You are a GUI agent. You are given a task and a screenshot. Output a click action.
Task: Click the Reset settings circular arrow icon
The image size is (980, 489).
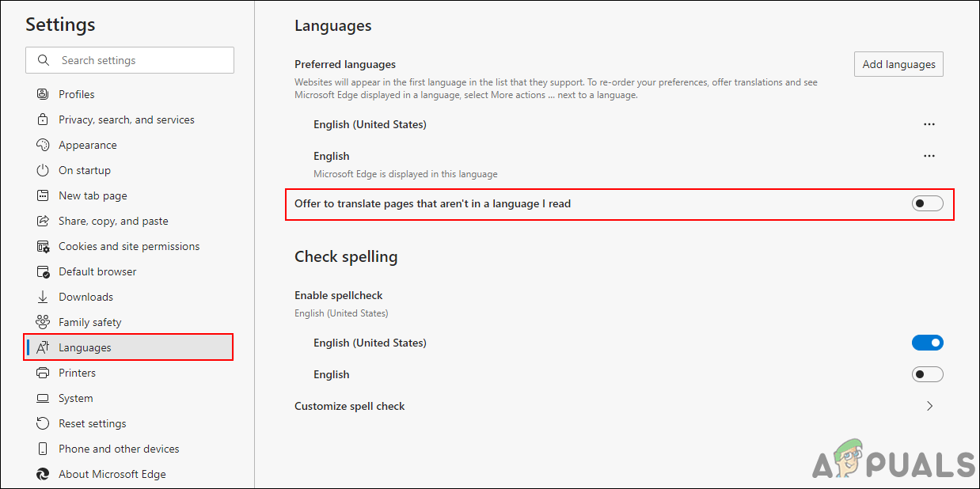click(x=43, y=423)
